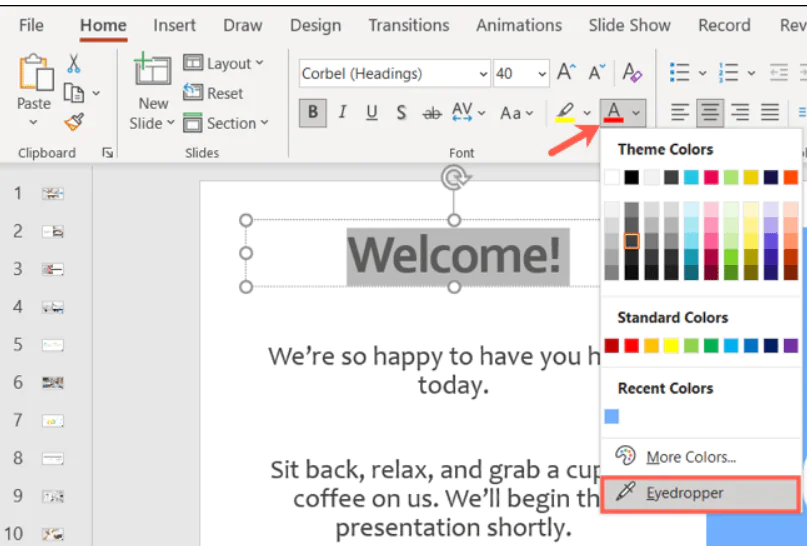
Task: Select the Format Painter brush
Action: (x=74, y=122)
